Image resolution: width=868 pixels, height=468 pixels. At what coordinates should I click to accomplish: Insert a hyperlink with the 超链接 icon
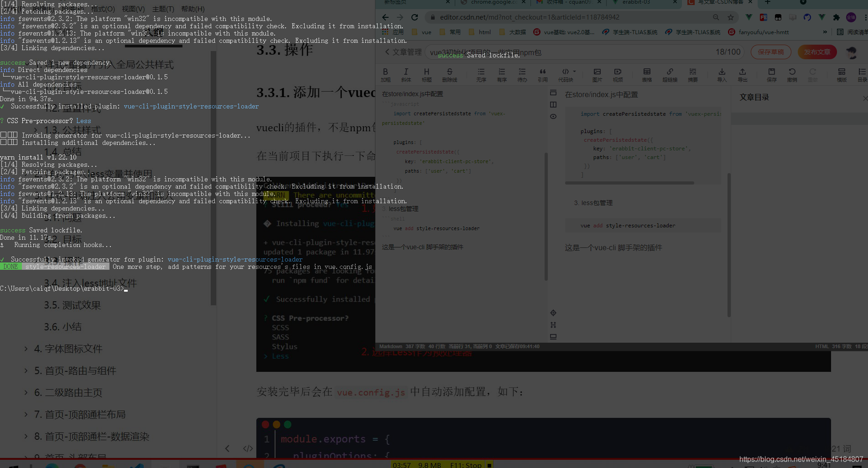pos(670,75)
